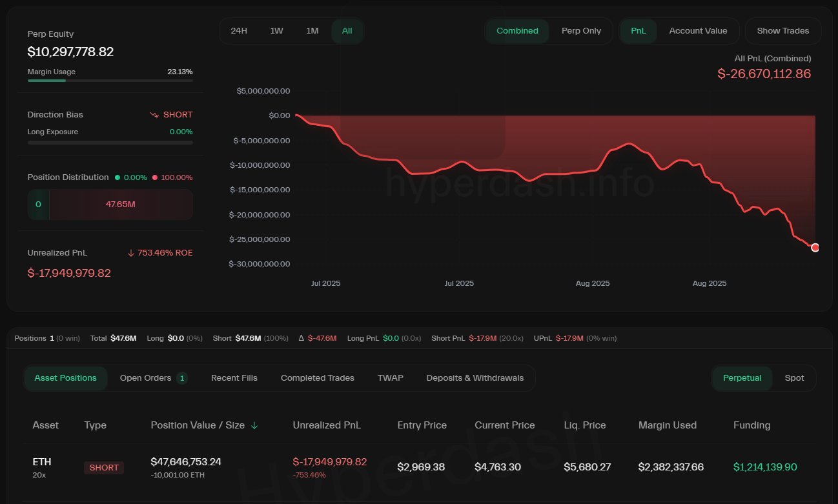
Task: Open the Deposits & Withdrawals tab
Action: click(x=475, y=378)
